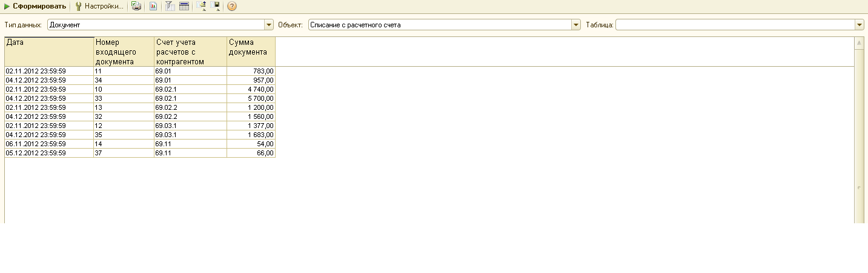Open the Таблица dropdown arrow
Screen dimensions: 868x273
point(860,25)
